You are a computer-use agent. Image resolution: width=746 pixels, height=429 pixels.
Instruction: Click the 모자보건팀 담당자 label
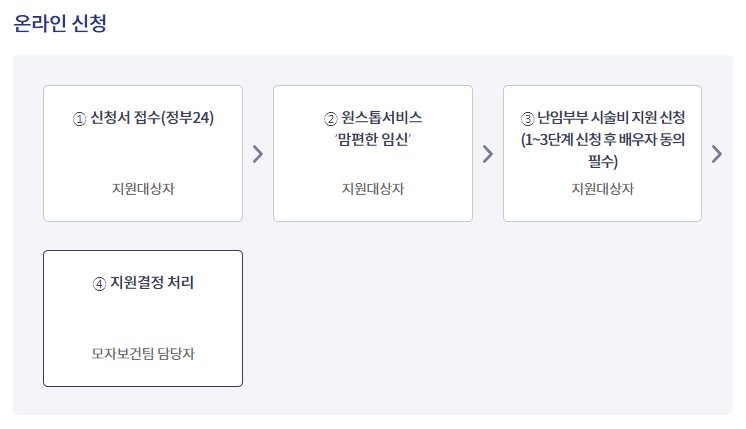pos(143,353)
